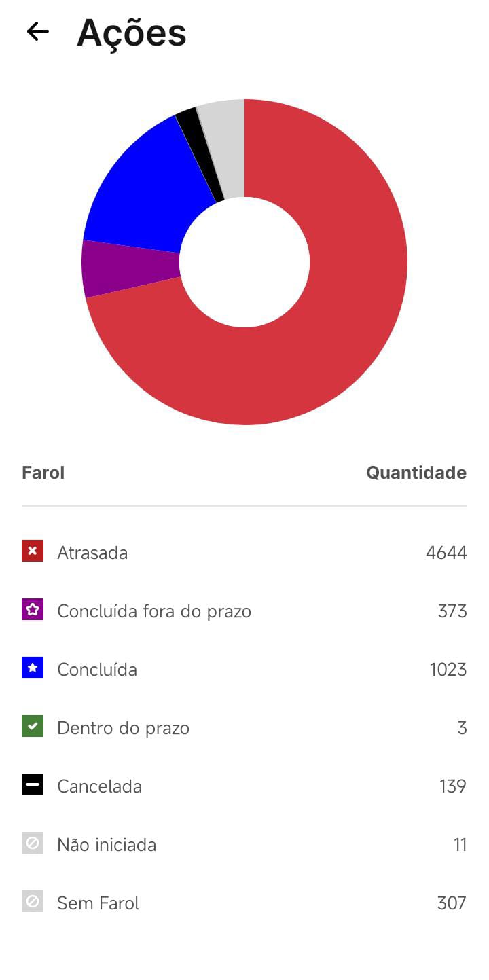The width and height of the screenshot is (489, 980).
Task: Open the Concluída fora do prazo row
Action: click(244, 611)
